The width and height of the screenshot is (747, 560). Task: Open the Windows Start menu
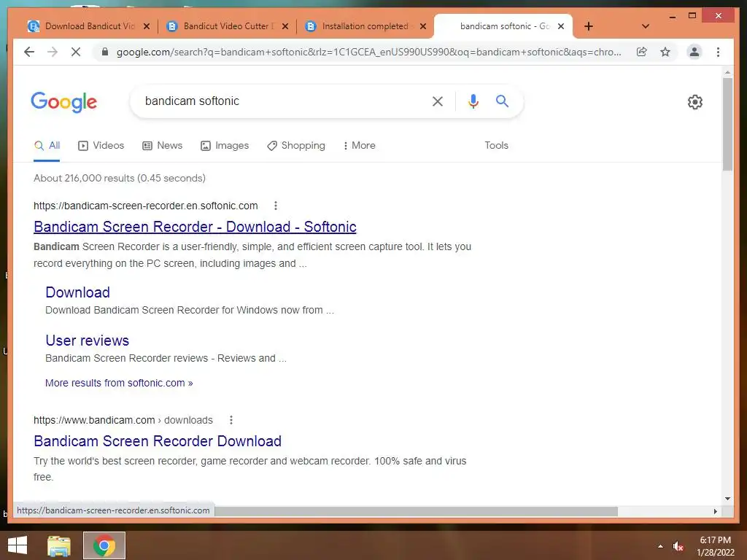click(18, 545)
